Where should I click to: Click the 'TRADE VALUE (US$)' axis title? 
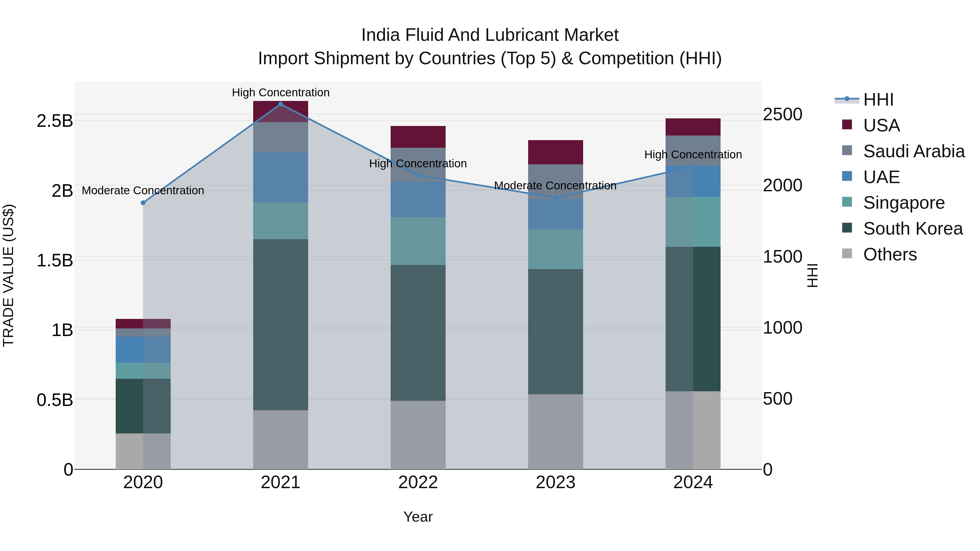(8, 276)
